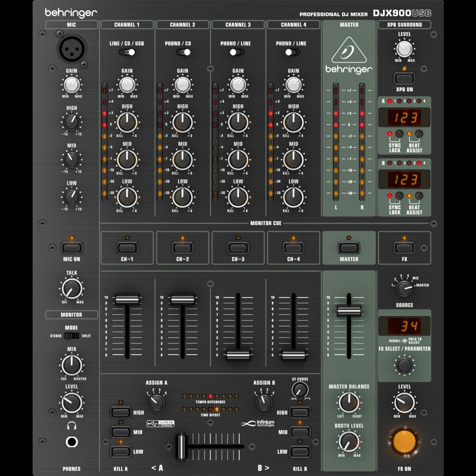Enable the XPQ ON button

coord(404,78)
